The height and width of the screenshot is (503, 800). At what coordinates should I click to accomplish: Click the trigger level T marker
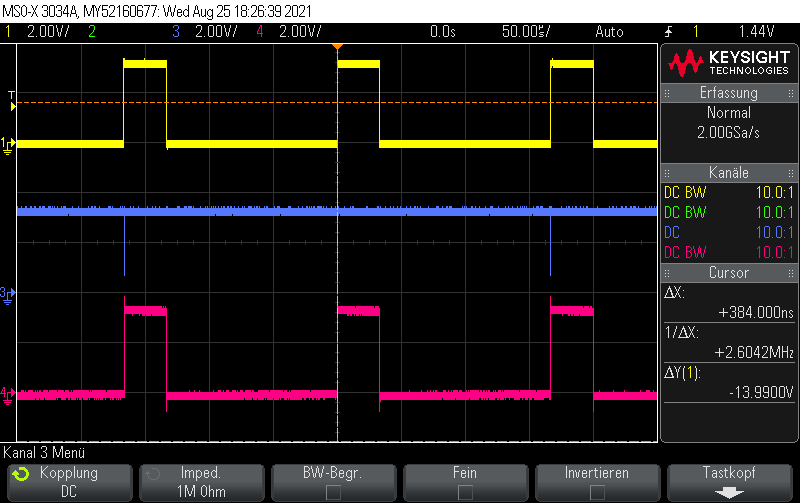coord(12,101)
